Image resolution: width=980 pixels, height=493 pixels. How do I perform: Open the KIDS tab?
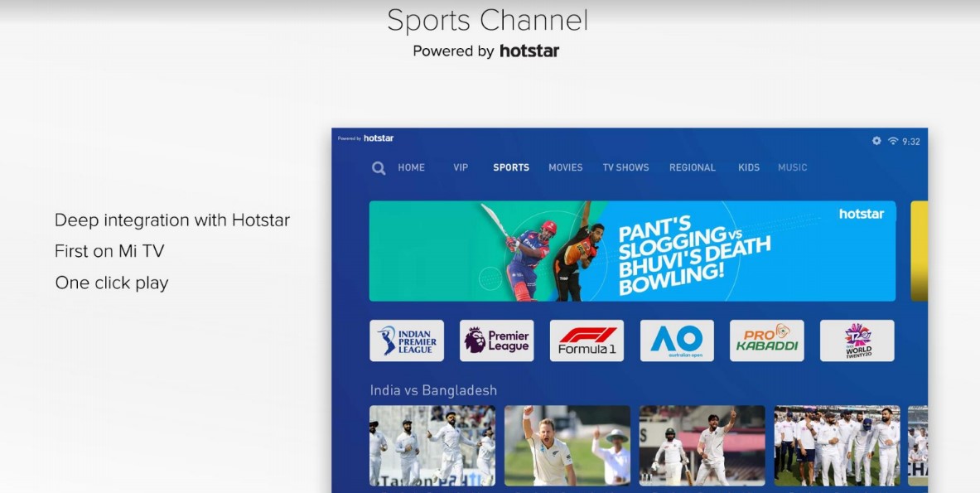pos(749,167)
